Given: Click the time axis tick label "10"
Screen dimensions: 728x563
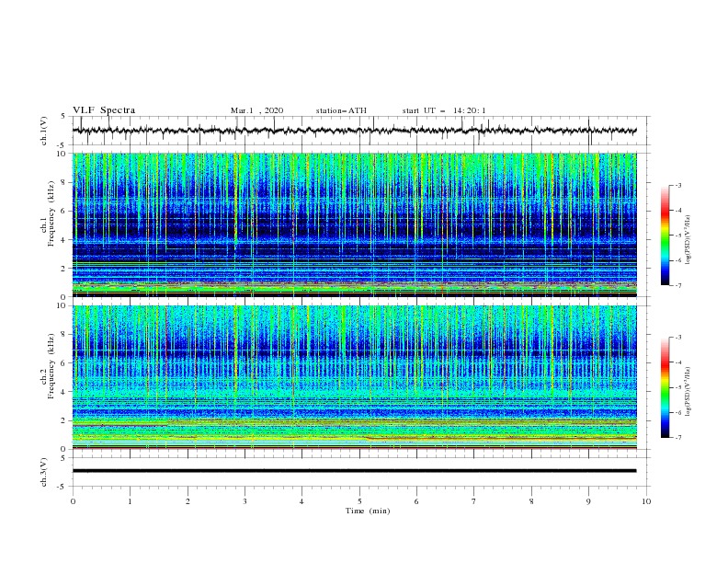Looking at the screenshot, I should click(x=646, y=501).
